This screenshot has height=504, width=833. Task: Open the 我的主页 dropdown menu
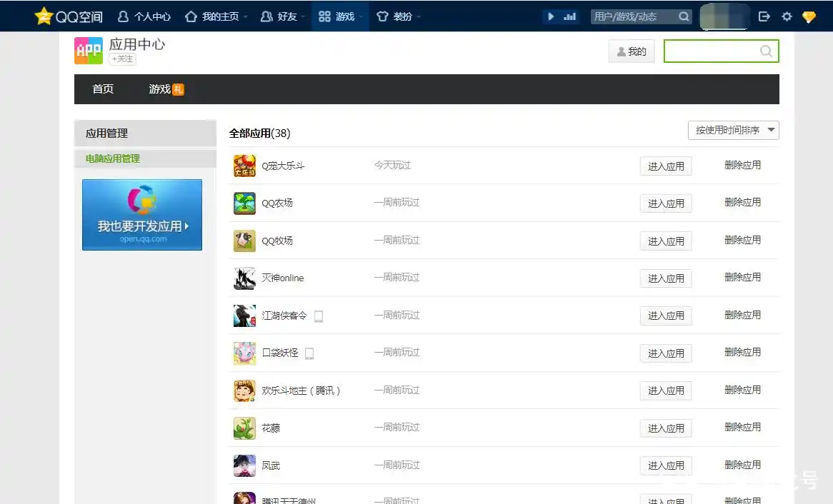[216, 16]
